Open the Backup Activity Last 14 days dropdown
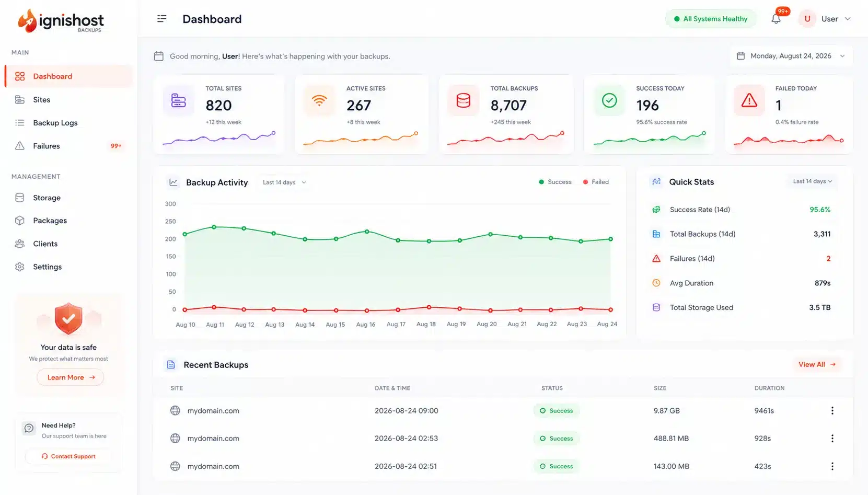This screenshot has height=495, width=868. (x=284, y=182)
